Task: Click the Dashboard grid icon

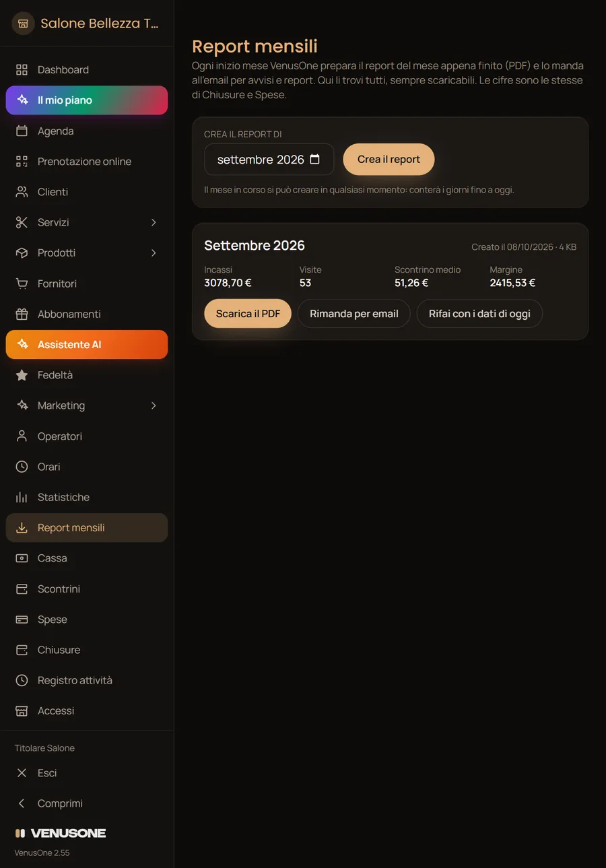Action: (x=22, y=70)
